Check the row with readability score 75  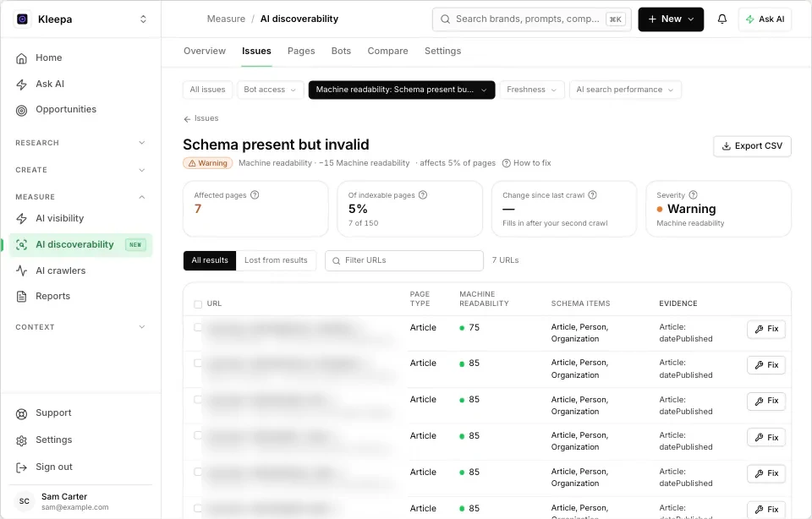pyautogui.click(x=198, y=327)
